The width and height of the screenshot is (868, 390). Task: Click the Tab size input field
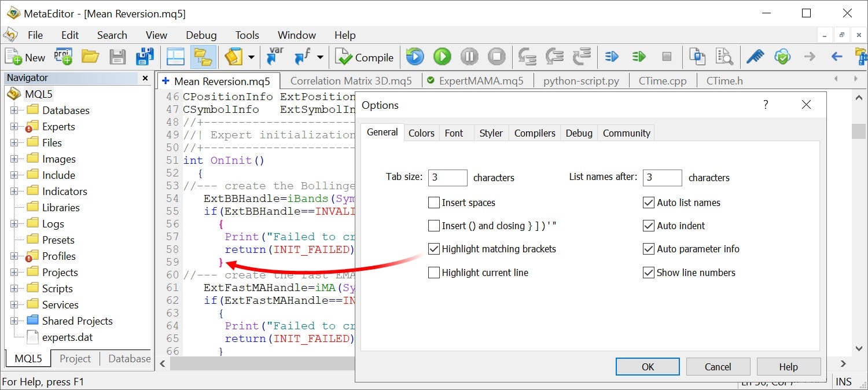447,178
